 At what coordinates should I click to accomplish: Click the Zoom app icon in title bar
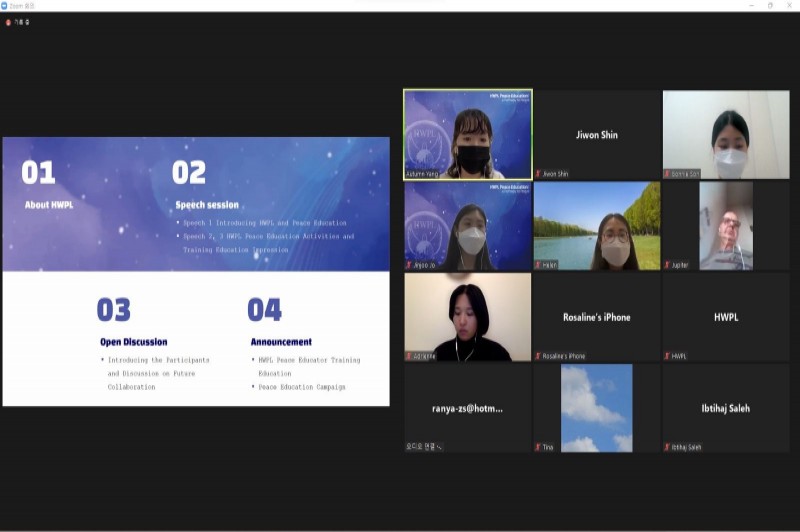pyautogui.click(x=5, y=5)
